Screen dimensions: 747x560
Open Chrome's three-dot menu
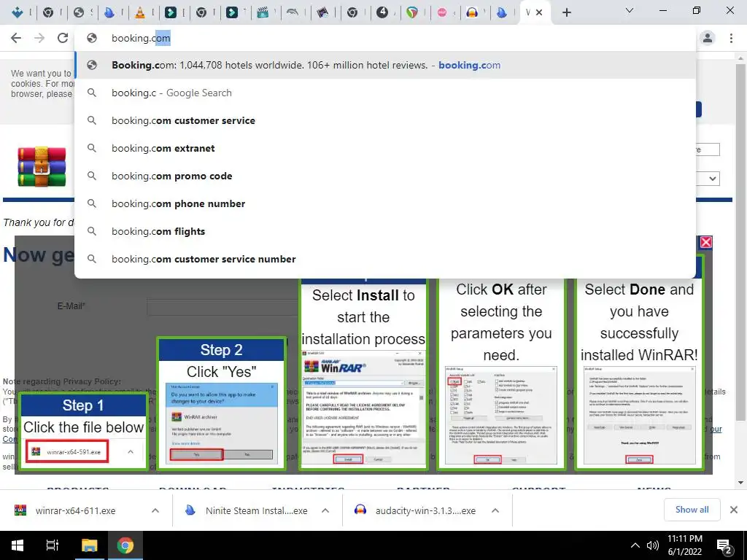point(731,38)
